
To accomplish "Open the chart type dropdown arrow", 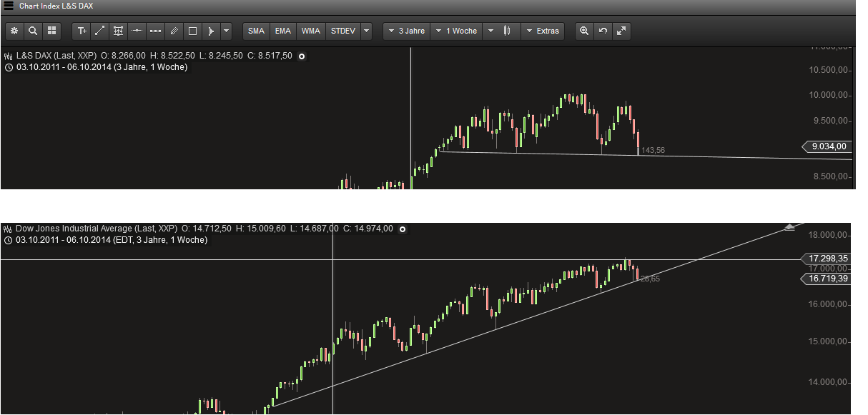I will click(490, 31).
